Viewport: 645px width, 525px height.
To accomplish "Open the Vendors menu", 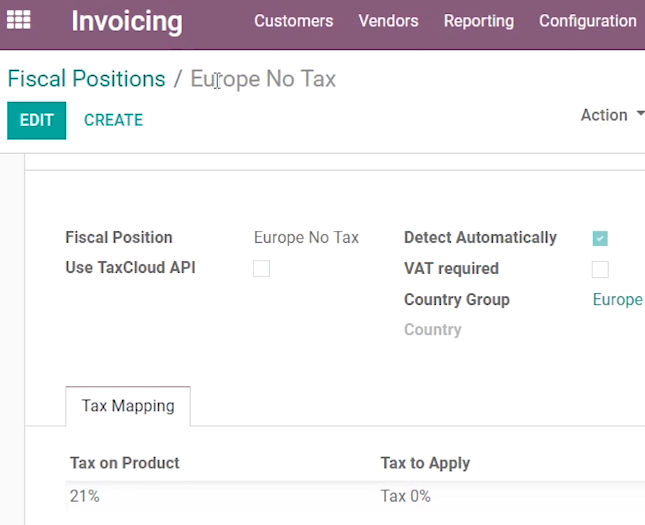I will tap(388, 21).
